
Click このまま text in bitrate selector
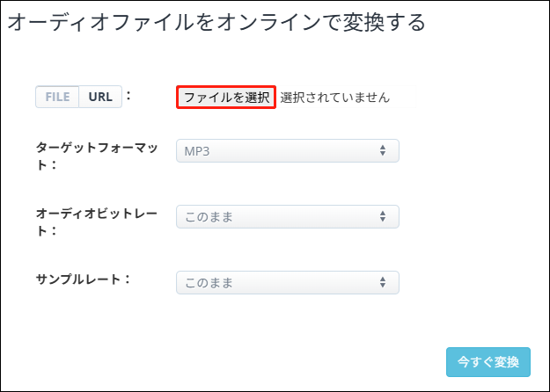209,216
